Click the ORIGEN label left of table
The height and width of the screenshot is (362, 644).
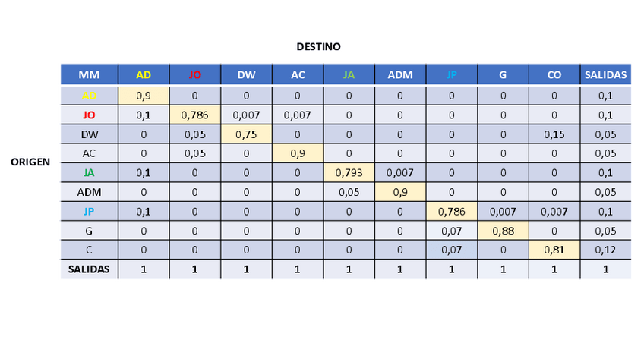pyautogui.click(x=30, y=162)
